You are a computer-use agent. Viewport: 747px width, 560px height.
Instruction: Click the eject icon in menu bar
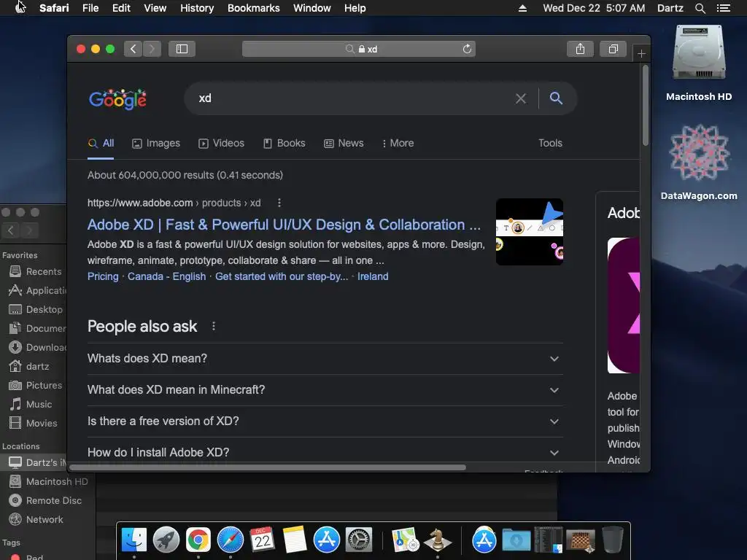tap(522, 8)
